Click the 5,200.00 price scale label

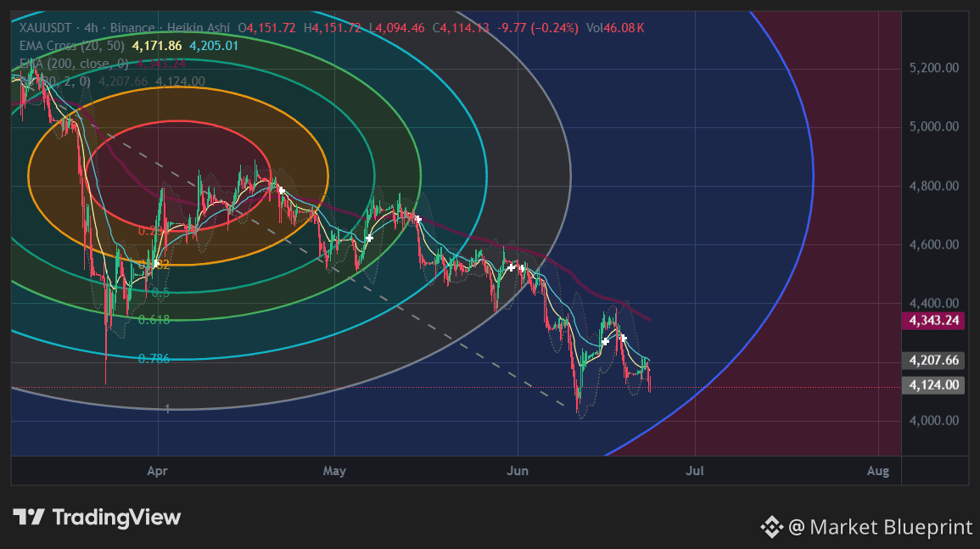tap(933, 68)
